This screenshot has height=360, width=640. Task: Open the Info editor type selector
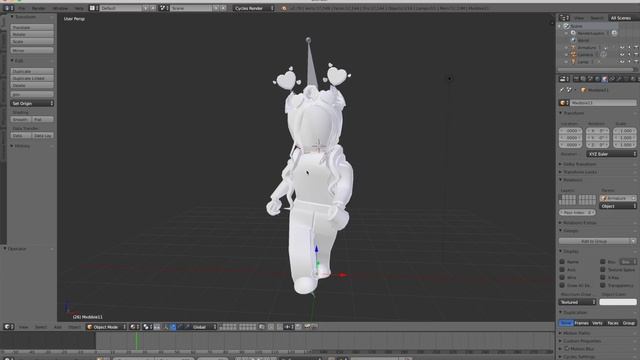coord(8,8)
